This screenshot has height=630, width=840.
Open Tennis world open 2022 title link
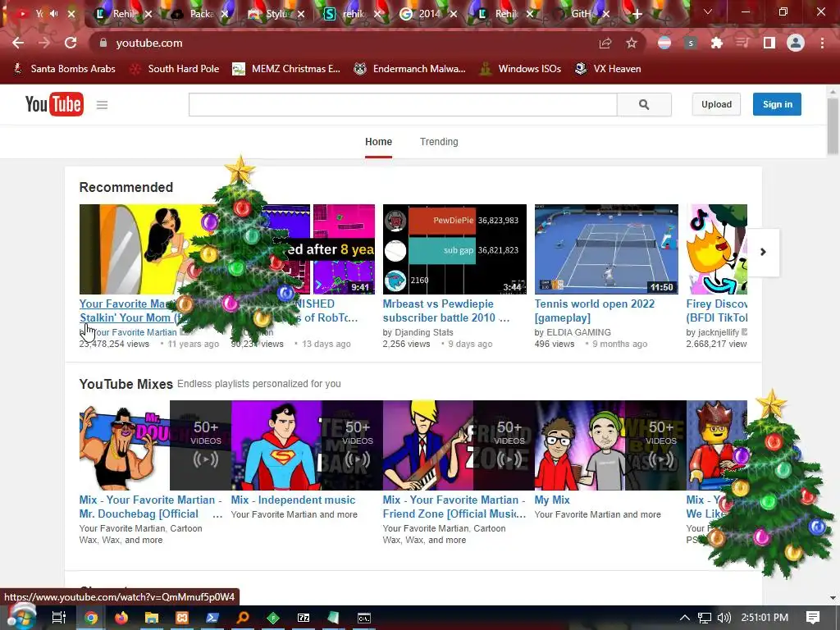pyautogui.click(x=594, y=311)
